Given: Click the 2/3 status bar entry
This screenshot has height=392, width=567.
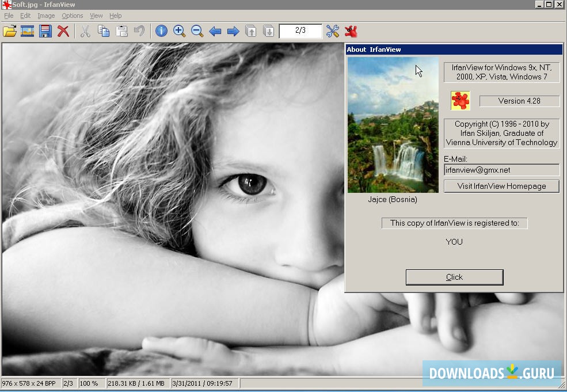Looking at the screenshot, I should (x=69, y=383).
